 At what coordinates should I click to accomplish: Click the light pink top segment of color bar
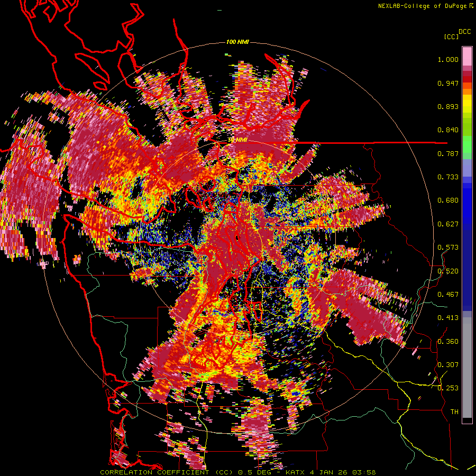pyautogui.click(x=467, y=56)
